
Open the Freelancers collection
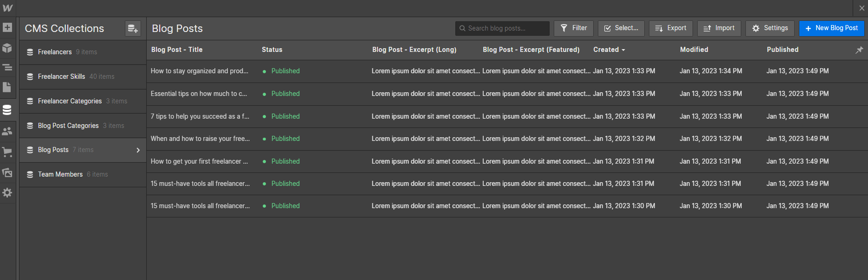(x=83, y=52)
